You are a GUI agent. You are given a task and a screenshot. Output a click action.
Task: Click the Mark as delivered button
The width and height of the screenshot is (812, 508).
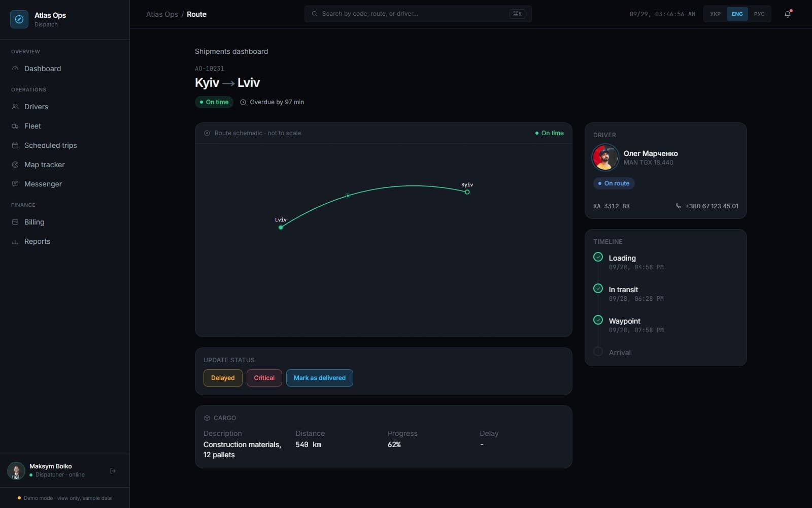click(320, 378)
